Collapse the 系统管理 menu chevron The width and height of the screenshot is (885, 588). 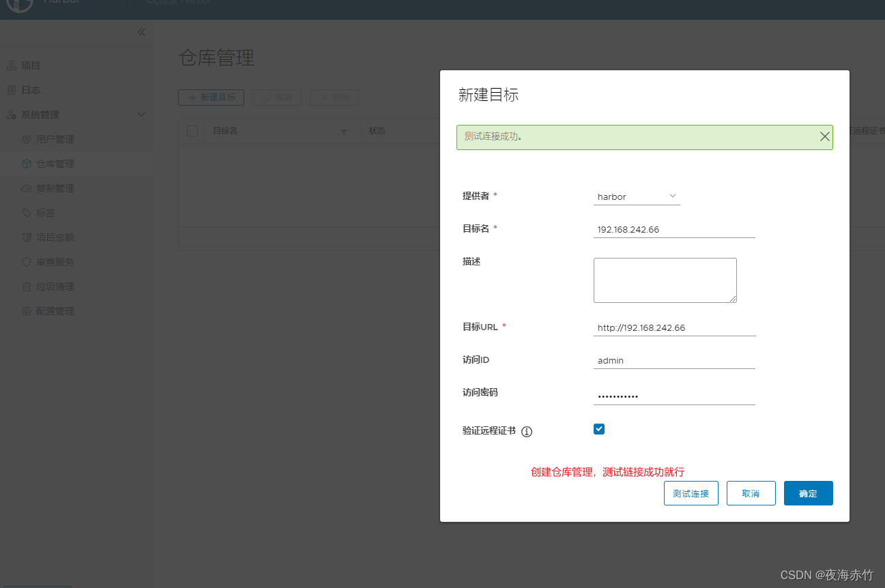pos(141,115)
